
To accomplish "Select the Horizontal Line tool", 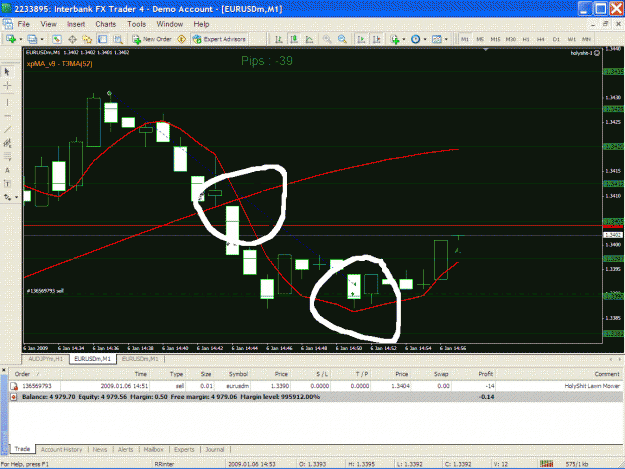I will tap(7, 116).
